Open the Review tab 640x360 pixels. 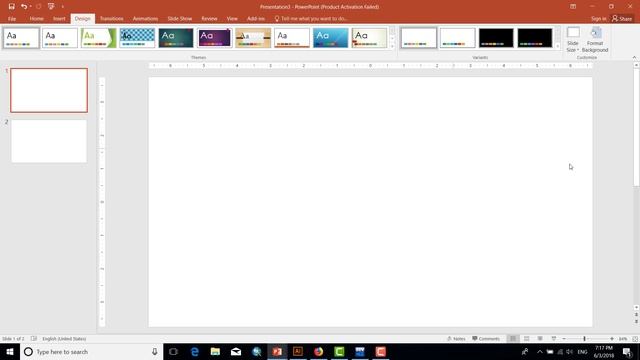click(x=209, y=19)
